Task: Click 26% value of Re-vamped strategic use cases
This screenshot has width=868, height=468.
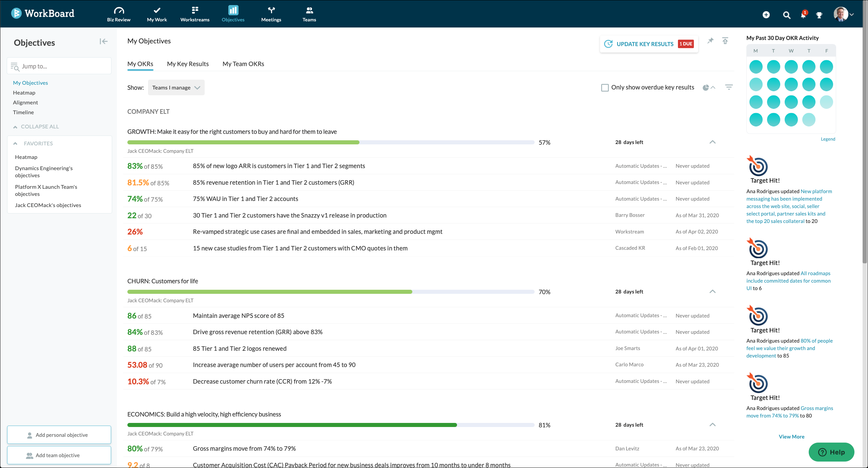Action: (135, 232)
